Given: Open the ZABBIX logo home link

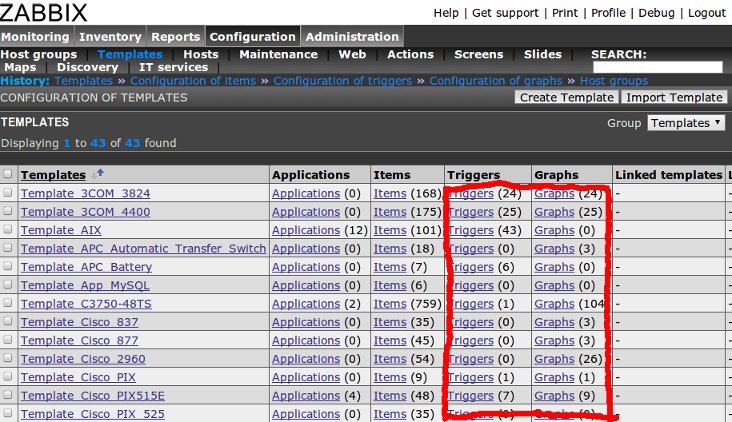Looking at the screenshot, I should [43, 13].
